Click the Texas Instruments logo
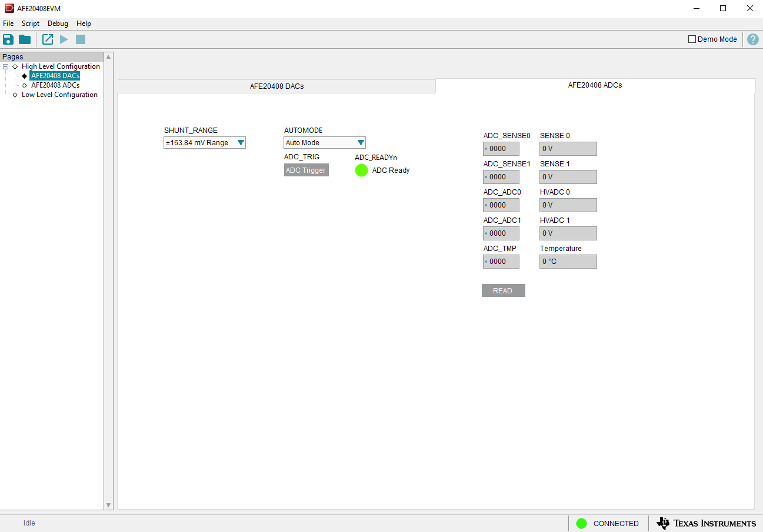This screenshot has width=763, height=532. point(706,523)
